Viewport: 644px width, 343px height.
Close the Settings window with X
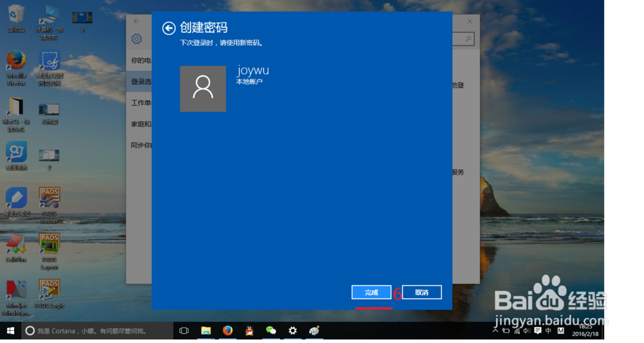tap(469, 21)
